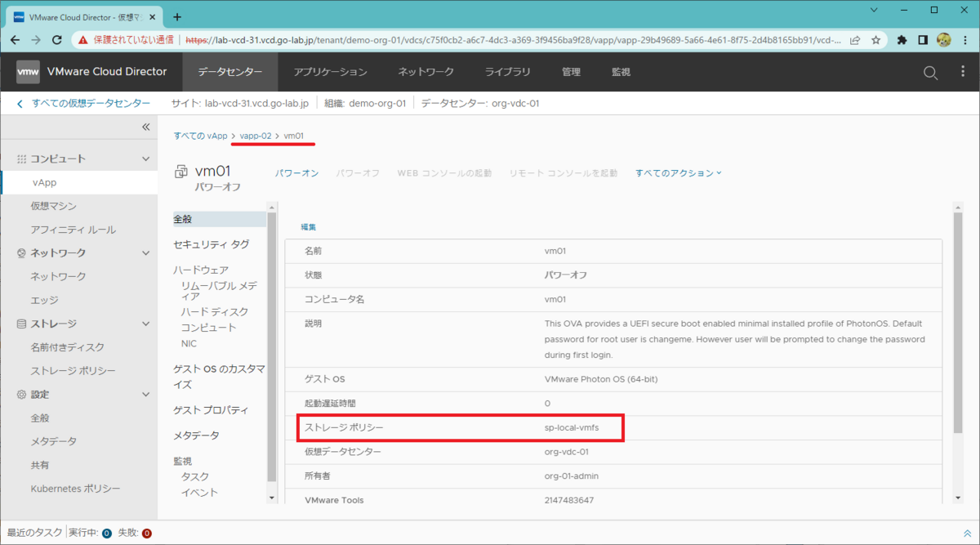This screenshot has width=980, height=545.
Task: Collapse the ストレージ sidebar section
Action: (146, 324)
